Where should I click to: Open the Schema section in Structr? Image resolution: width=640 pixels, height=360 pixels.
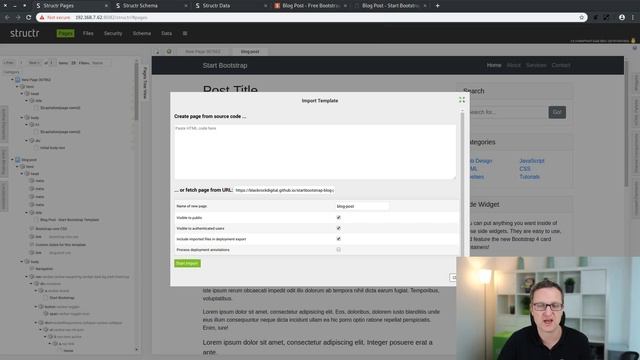tap(142, 33)
